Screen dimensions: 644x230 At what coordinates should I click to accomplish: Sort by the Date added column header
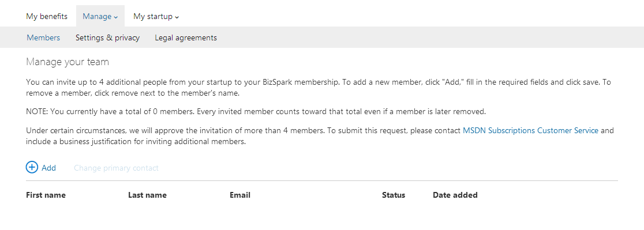[x=455, y=195]
